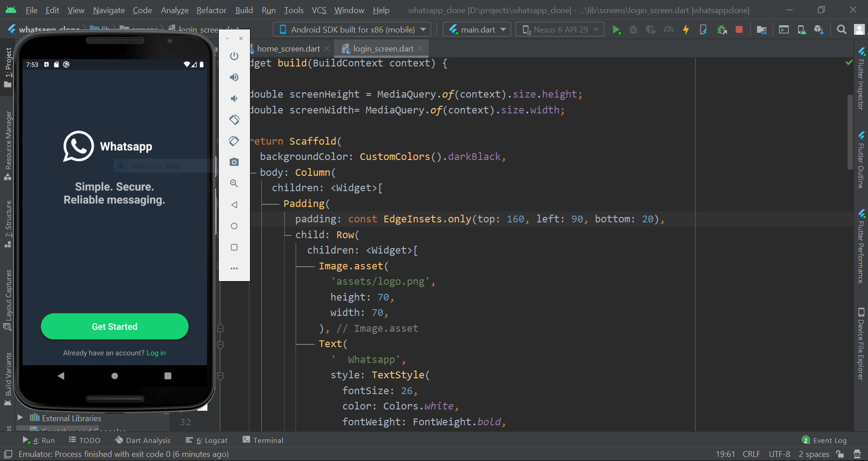Screen dimensions: 868x461
Task: Trigger Flutter Hot Reload lightning icon
Action: (686, 29)
